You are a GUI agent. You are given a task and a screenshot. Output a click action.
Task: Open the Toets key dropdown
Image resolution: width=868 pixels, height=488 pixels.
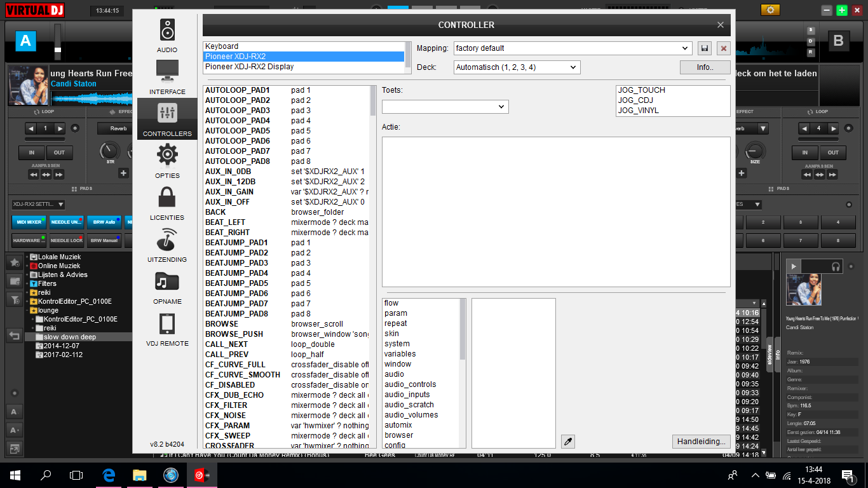[445, 107]
